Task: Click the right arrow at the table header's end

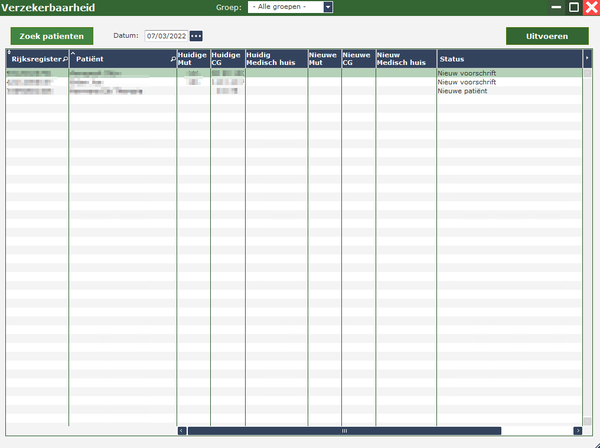Action: [x=587, y=59]
